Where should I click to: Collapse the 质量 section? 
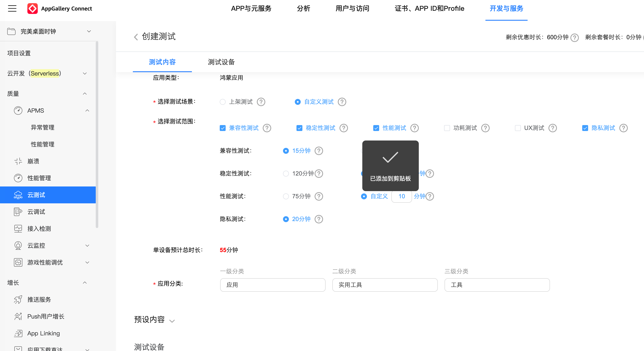[85, 94]
